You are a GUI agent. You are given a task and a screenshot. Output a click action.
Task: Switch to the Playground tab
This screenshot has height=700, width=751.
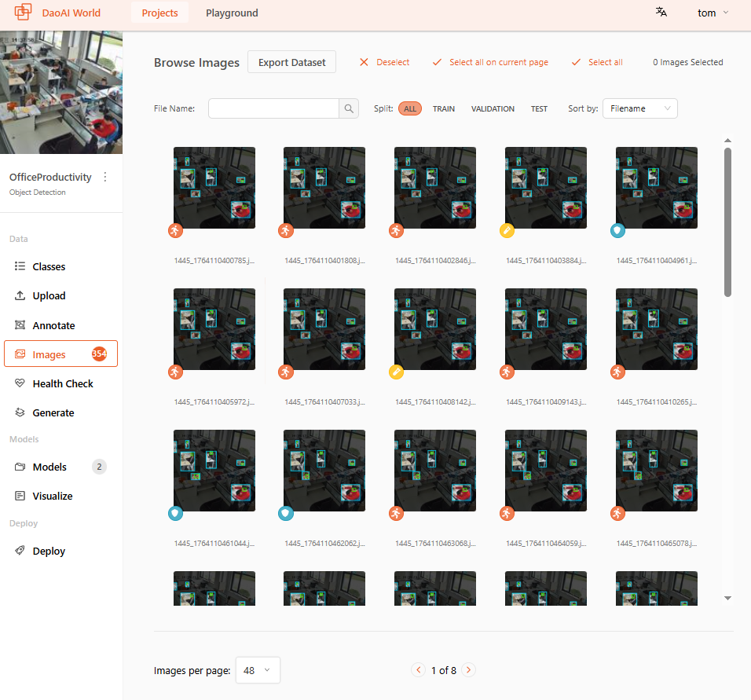pos(232,13)
